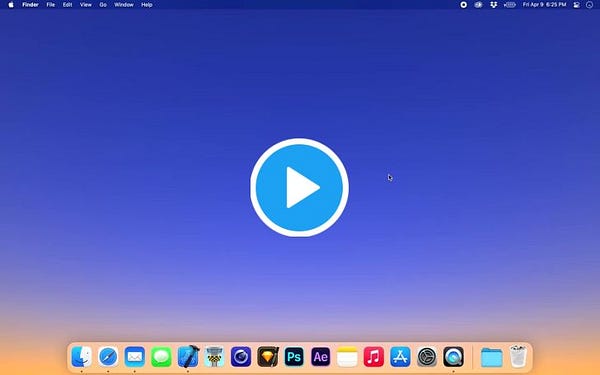Open Messages from the Dock
Image resolution: width=600 pixels, height=375 pixels.
161,357
